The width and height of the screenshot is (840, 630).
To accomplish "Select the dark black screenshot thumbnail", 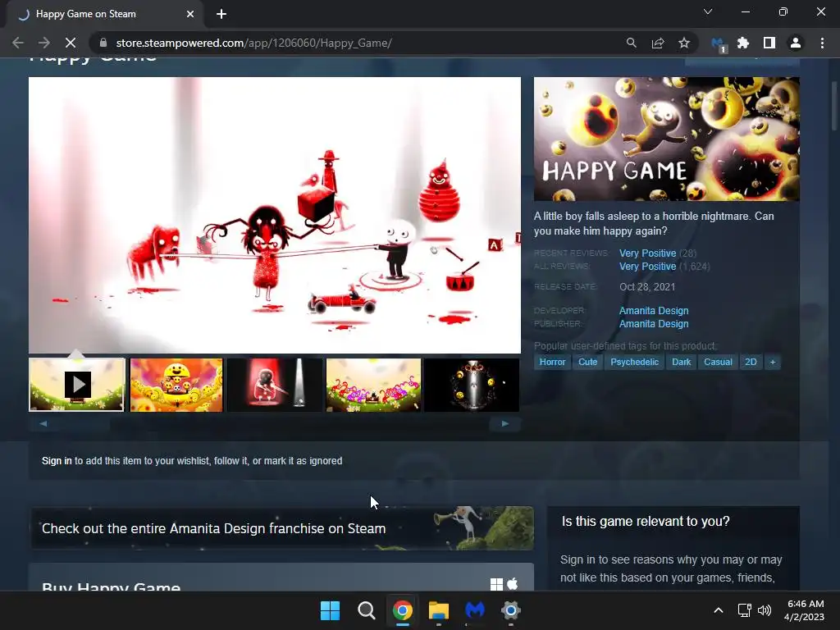I will [x=472, y=385].
